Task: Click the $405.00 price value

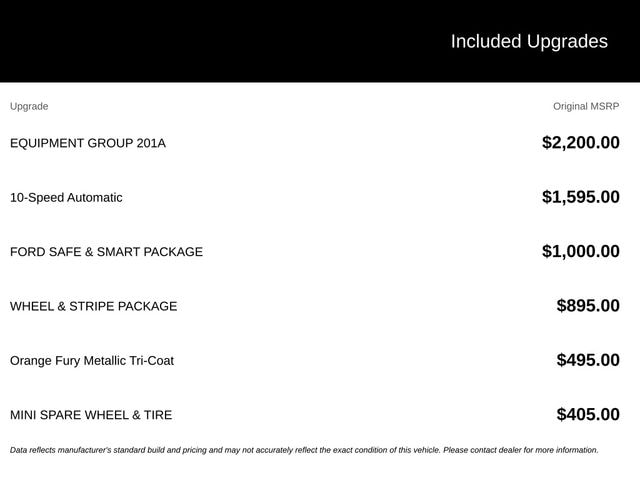Action: point(588,414)
